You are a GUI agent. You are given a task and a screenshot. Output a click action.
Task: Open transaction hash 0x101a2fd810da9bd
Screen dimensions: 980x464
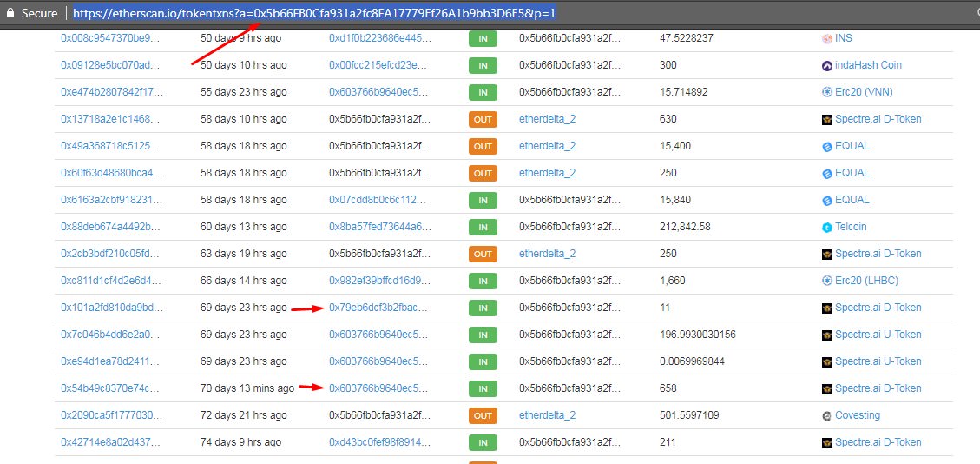(x=112, y=308)
